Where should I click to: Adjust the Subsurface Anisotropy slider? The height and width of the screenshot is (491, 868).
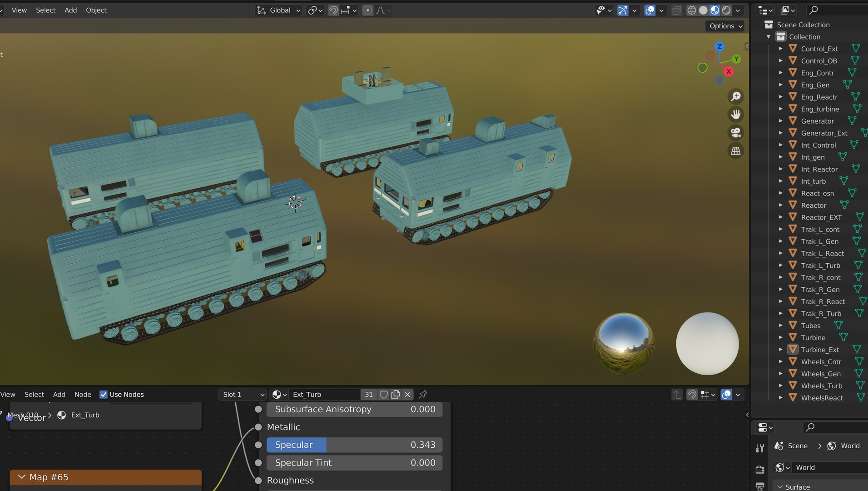pos(354,409)
